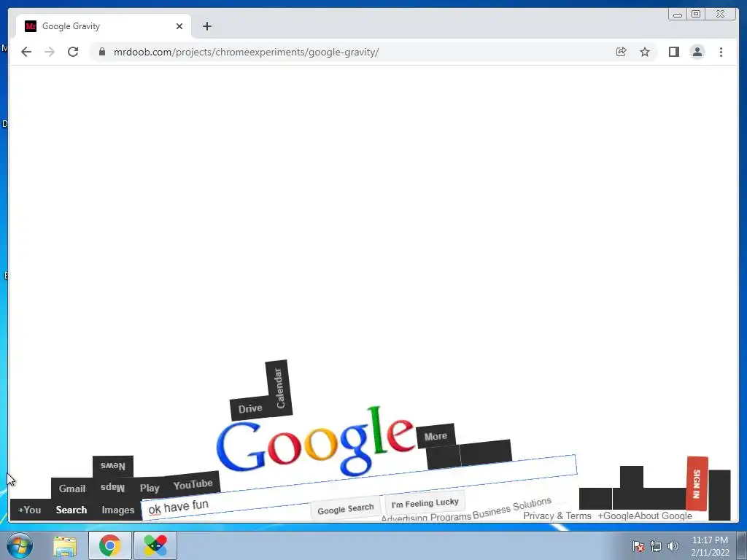Click the Play menu block

(x=150, y=488)
